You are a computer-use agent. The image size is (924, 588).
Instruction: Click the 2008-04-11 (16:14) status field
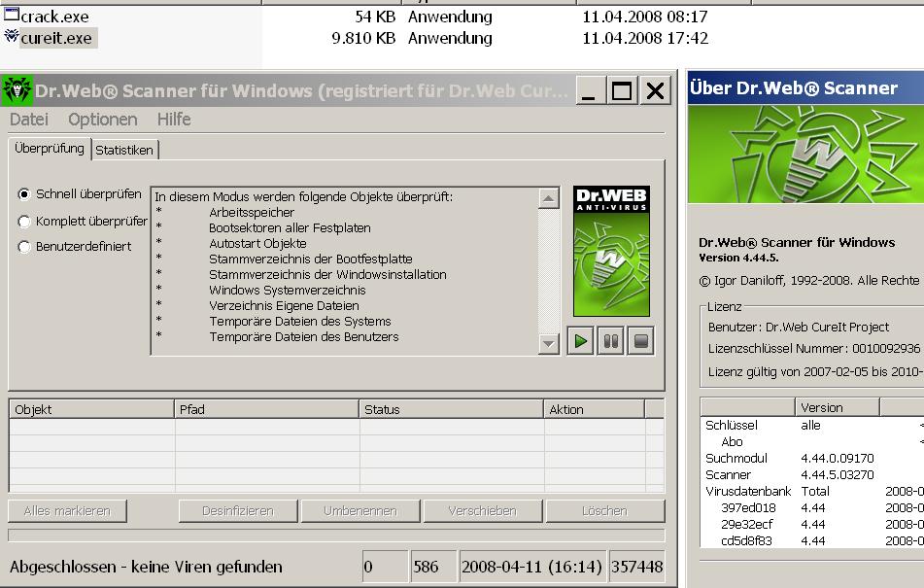tap(532, 567)
